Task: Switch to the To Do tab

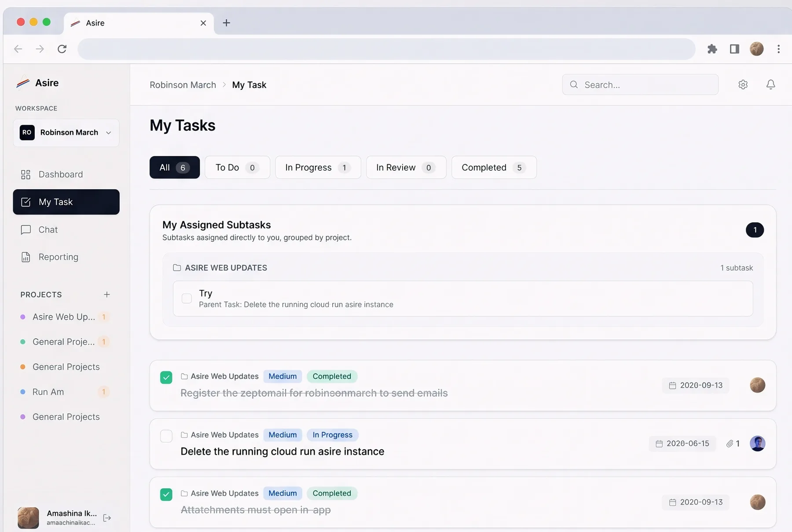Action: 237,167
